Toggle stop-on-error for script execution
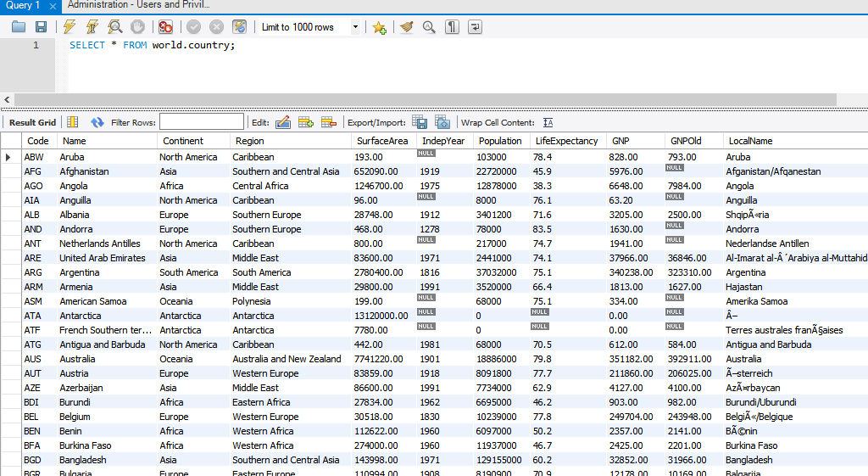 click(x=166, y=27)
